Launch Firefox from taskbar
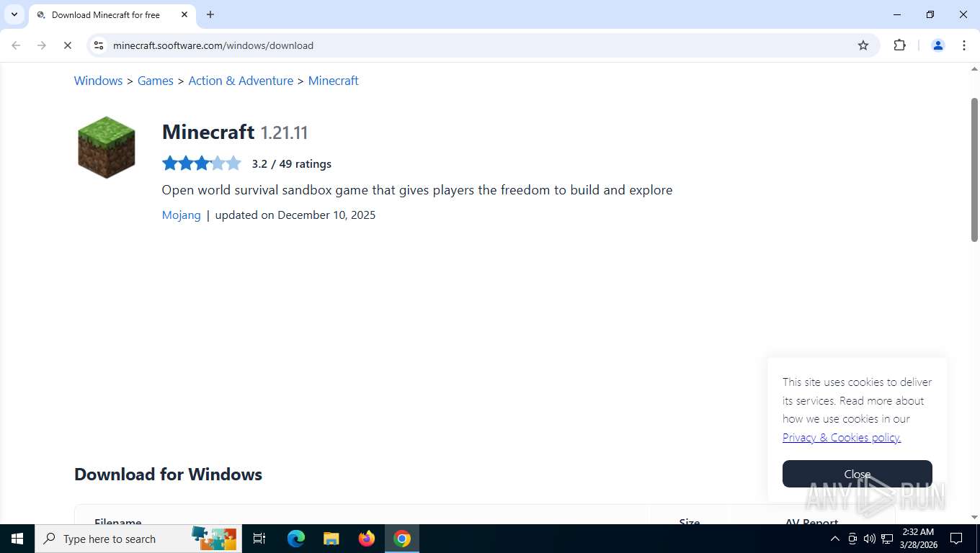 pos(367,539)
